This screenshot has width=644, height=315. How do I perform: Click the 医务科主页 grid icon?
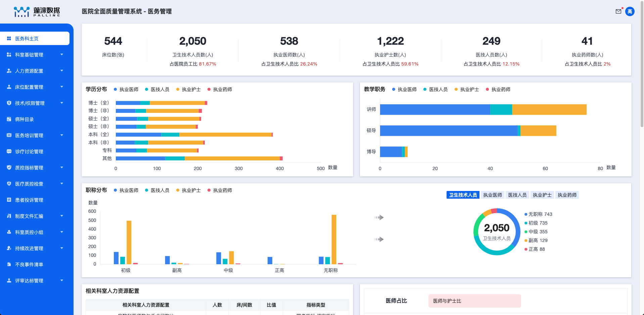(9, 39)
